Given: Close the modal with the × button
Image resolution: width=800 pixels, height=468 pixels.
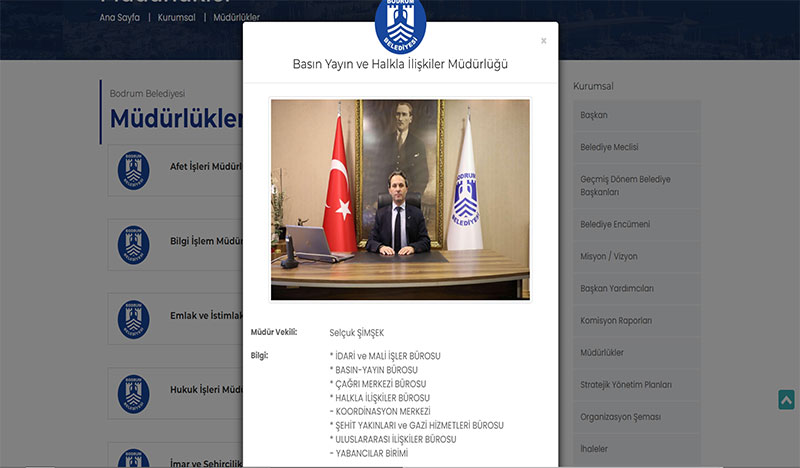Looking at the screenshot, I should [x=543, y=41].
